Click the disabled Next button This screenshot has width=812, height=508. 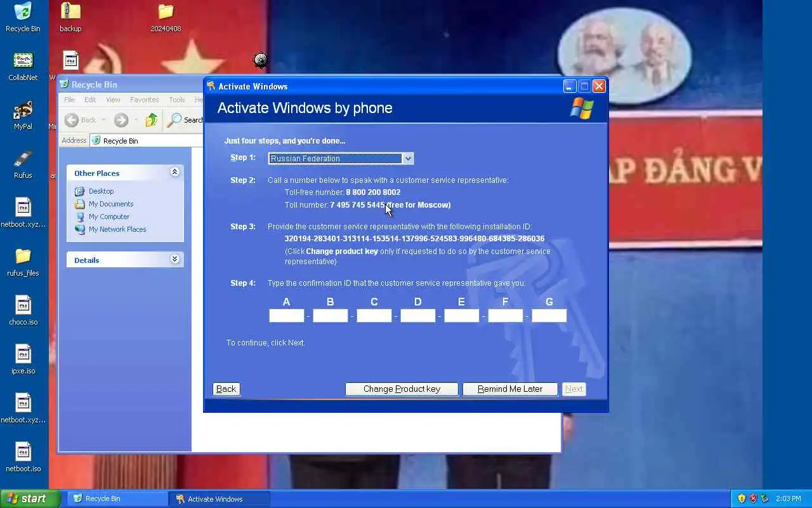(573, 389)
